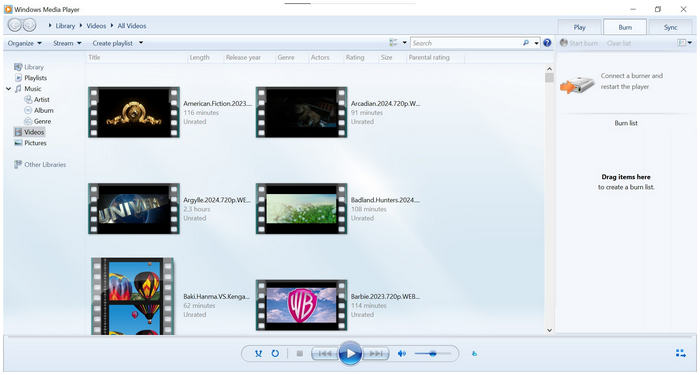Sort by the Rating column header
700x375 pixels.
click(x=355, y=57)
